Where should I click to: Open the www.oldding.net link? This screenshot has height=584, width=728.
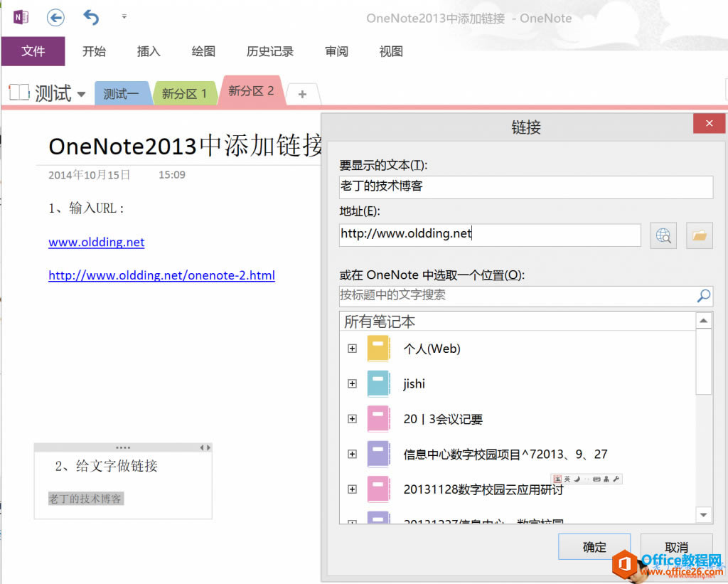point(97,242)
